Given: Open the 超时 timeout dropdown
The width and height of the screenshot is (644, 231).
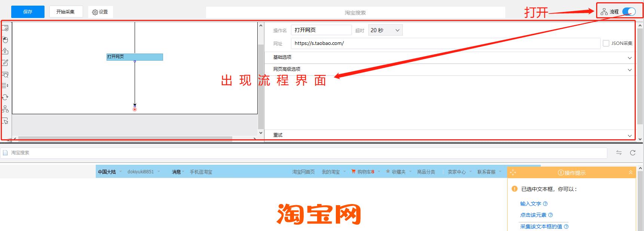Looking at the screenshot, I should coord(386,30).
